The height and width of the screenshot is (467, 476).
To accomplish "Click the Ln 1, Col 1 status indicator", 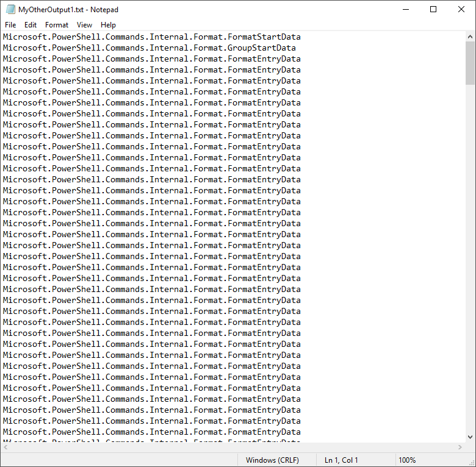I will point(341,460).
